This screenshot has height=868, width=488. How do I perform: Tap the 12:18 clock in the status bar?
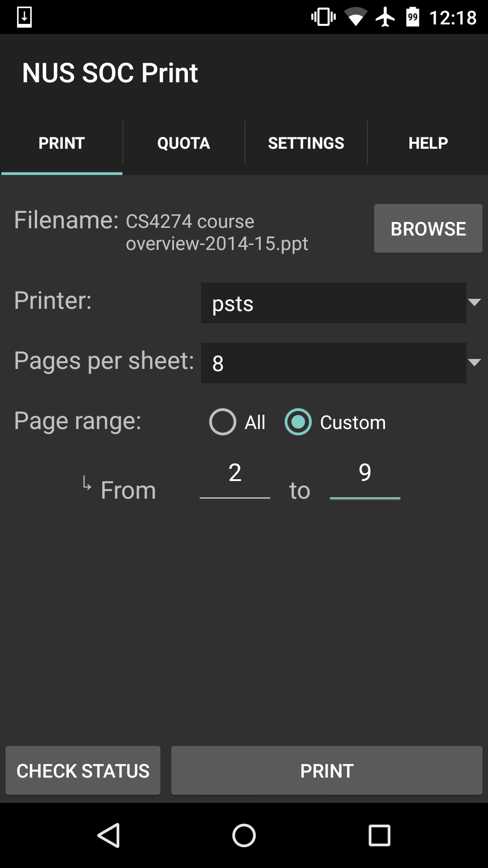(x=453, y=18)
